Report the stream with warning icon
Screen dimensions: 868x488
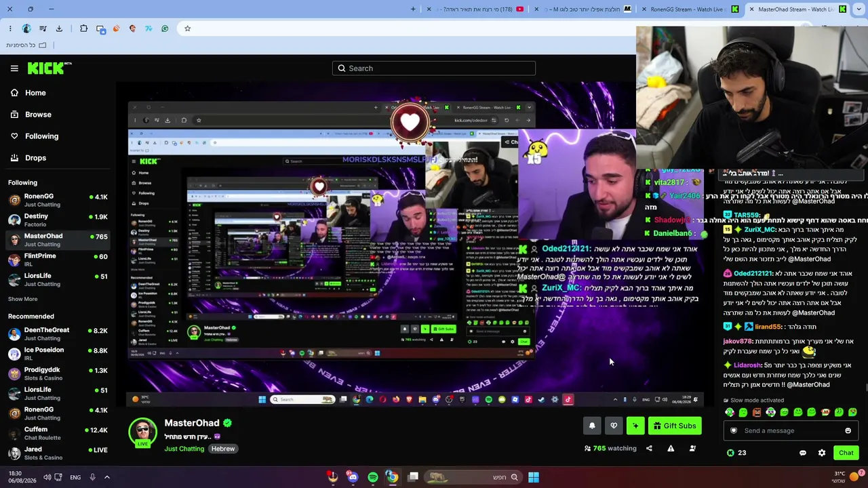(671, 448)
